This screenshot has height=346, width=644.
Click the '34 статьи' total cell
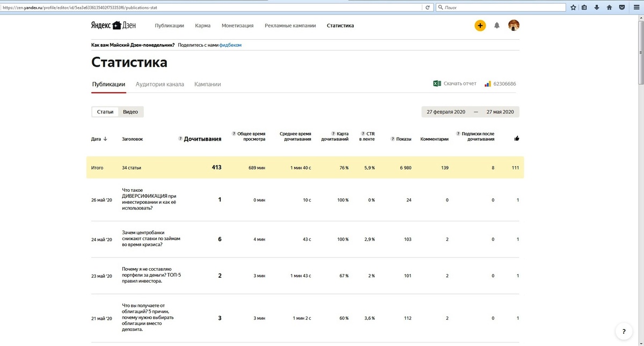coord(131,168)
